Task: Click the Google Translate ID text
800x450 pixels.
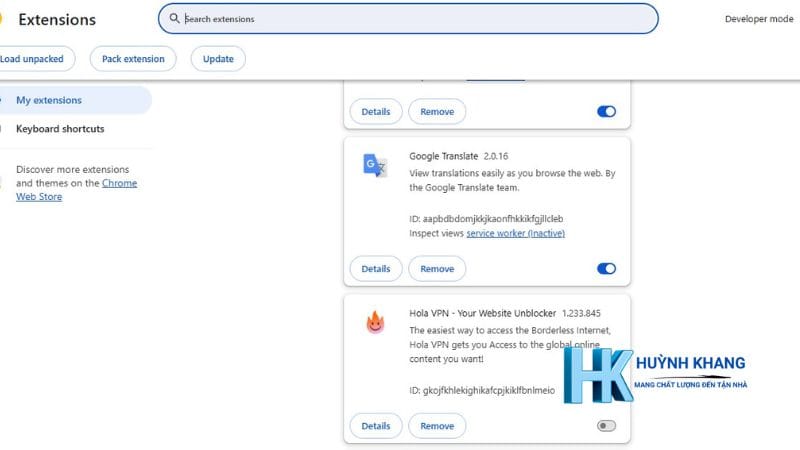Action: (x=486, y=218)
